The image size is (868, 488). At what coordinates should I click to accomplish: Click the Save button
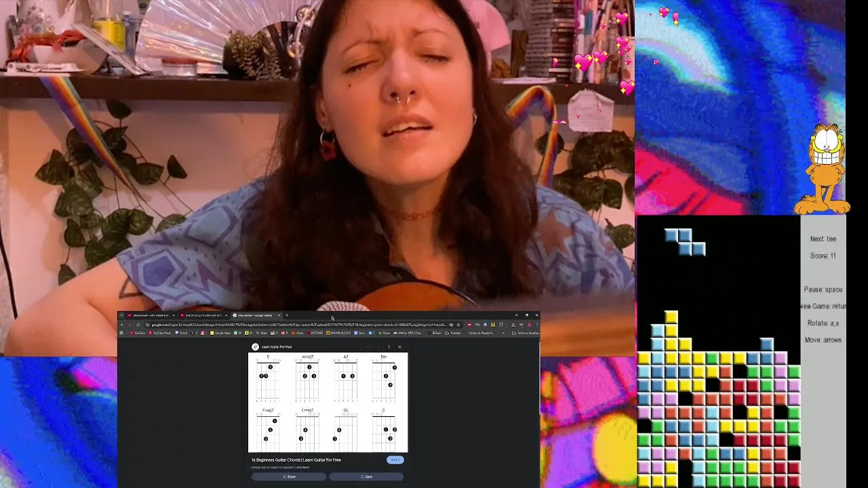pyautogui.click(x=366, y=476)
